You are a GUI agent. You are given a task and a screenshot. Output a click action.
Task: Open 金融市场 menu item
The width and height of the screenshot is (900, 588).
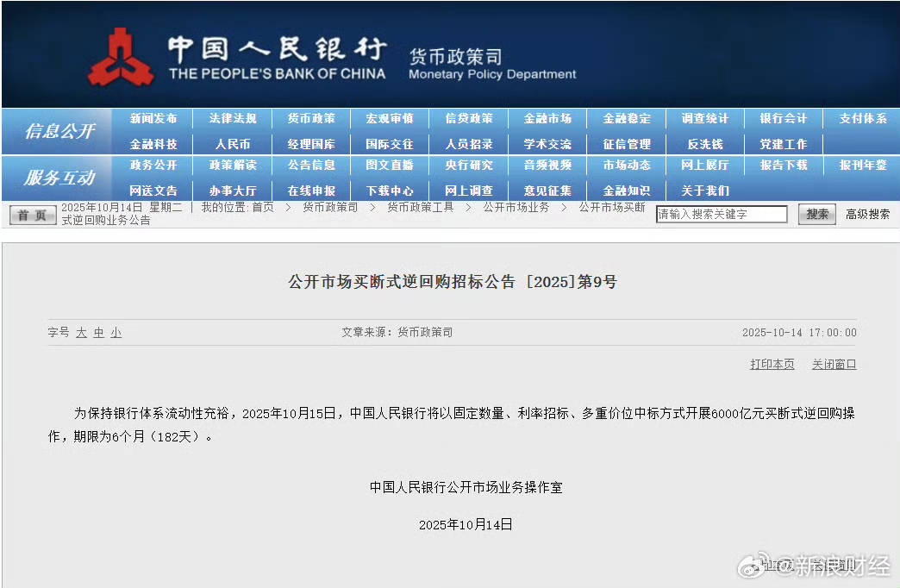coord(547,118)
